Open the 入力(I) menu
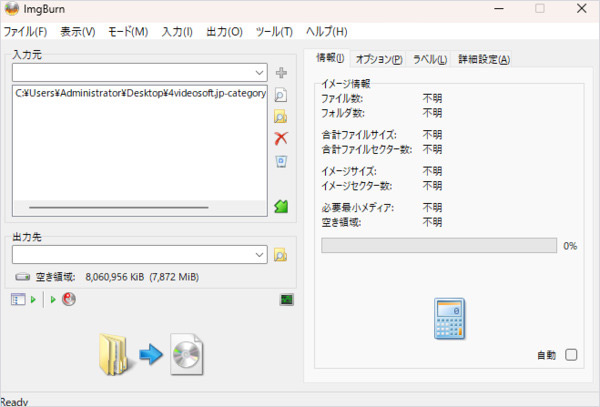This screenshot has width=600, height=407. click(177, 31)
